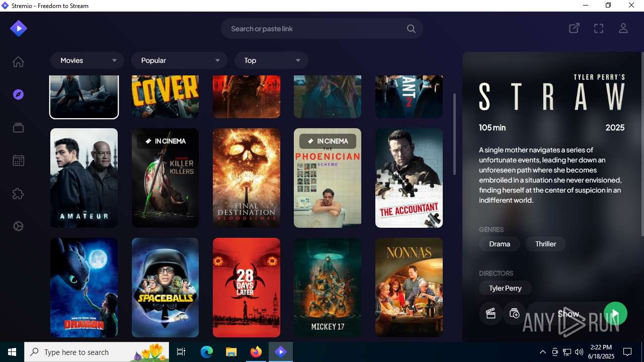
Task: Open Nonnas movie poster
Action: pyautogui.click(x=409, y=288)
